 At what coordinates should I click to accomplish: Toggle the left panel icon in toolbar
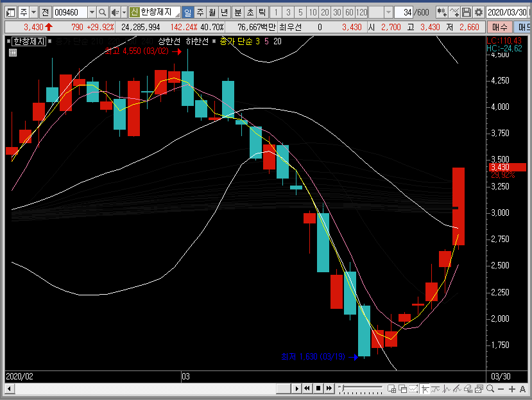10,13
